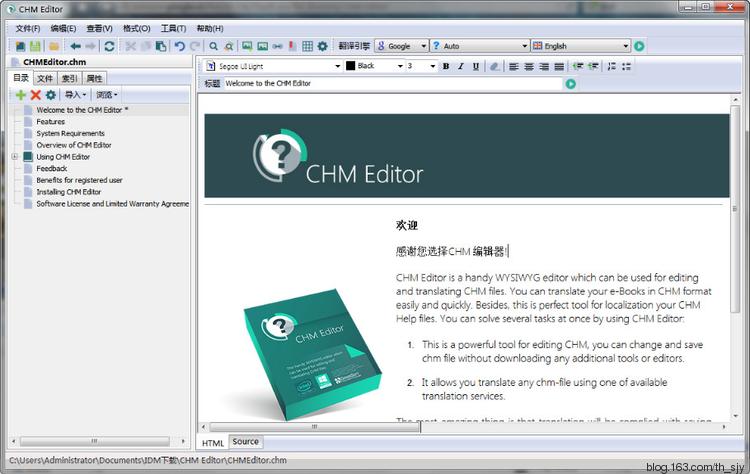Add a new topic with green plus
Viewport: 750px width, 474px height.
(21, 95)
